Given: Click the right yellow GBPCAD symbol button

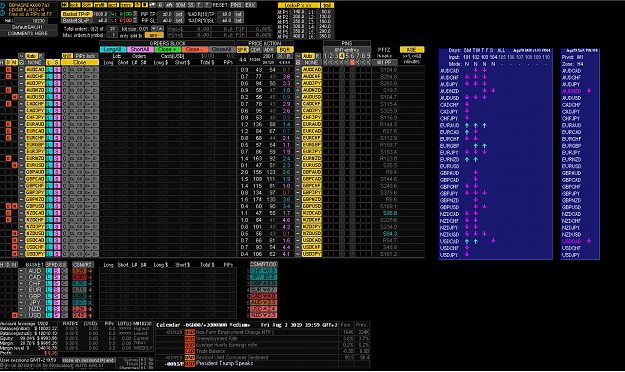Looking at the screenshot, I should pos(312,179).
